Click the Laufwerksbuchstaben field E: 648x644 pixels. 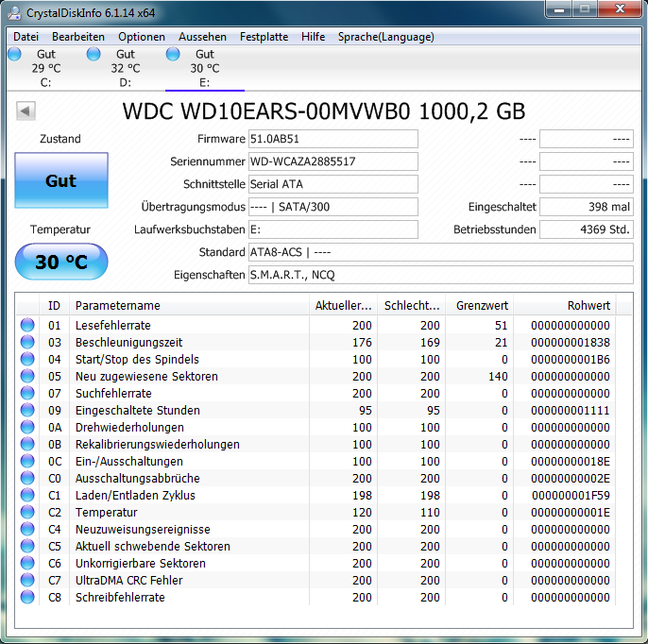[333, 229]
